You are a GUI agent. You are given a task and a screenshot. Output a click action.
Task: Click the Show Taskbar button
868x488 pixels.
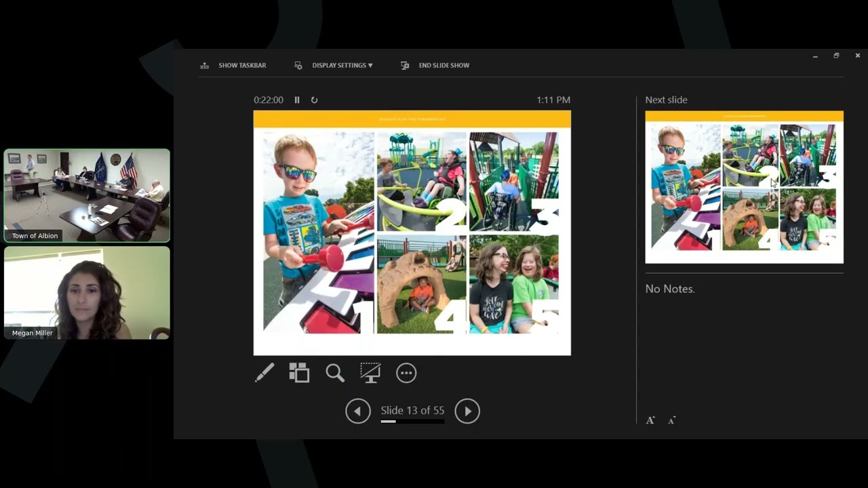pyautogui.click(x=233, y=66)
